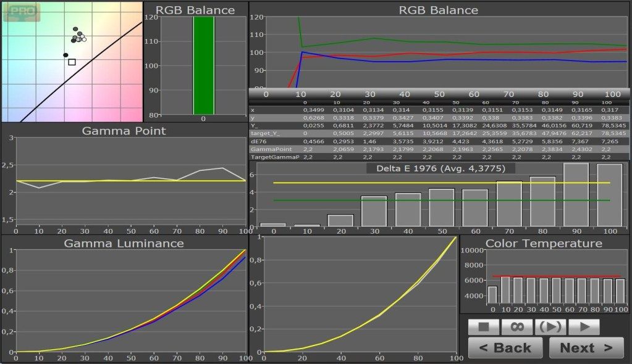Screen dimensions: 632x364
Task: Click the square target marker on CIE chart
Action: 72,62
